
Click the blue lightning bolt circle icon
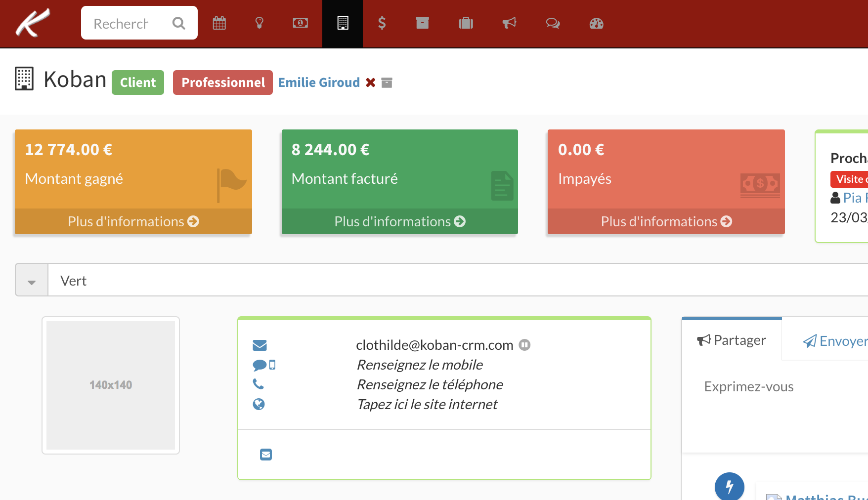[x=730, y=487]
